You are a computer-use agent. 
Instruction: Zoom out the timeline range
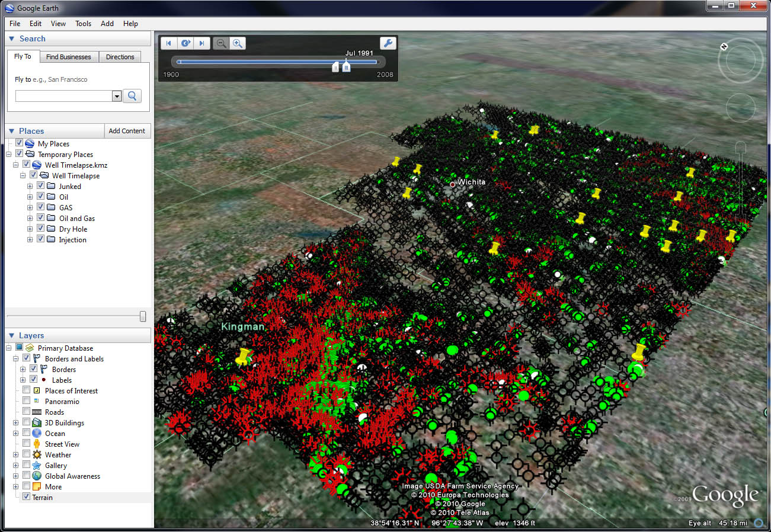tap(221, 43)
